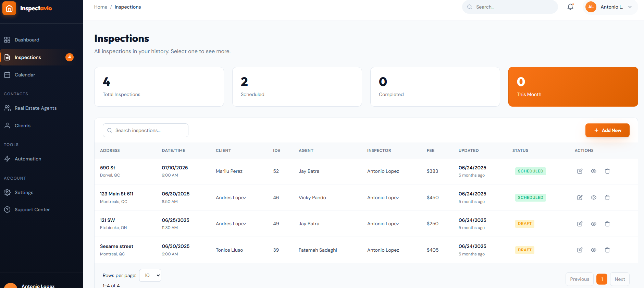Click the SCHEDULED badge for 123 Main St
The width and height of the screenshot is (644, 288).
pyautogui.click(x=531, y=197)
